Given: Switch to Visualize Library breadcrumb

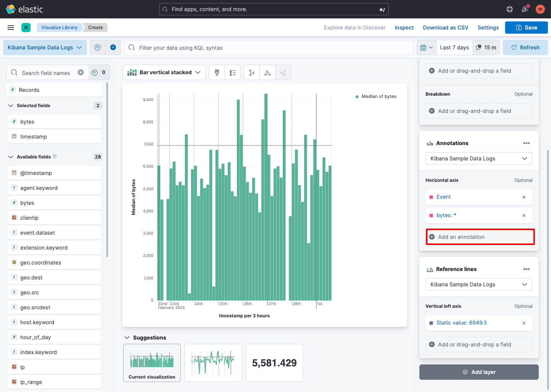Looking at the screenshot, I should click(59, 27).
